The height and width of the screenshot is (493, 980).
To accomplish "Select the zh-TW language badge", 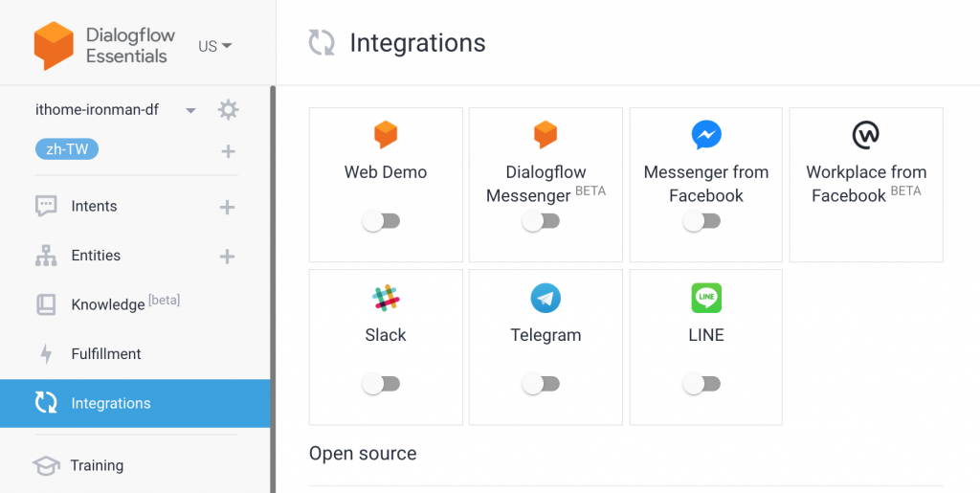I will (67, 150).
